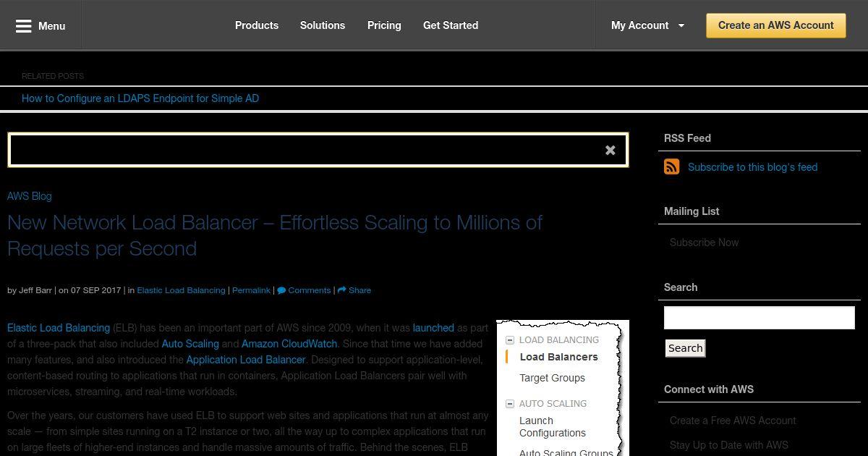Select Target Groups in console screenshot
The width and height of the screenshot is (868, 456).
tap(553, 378)
